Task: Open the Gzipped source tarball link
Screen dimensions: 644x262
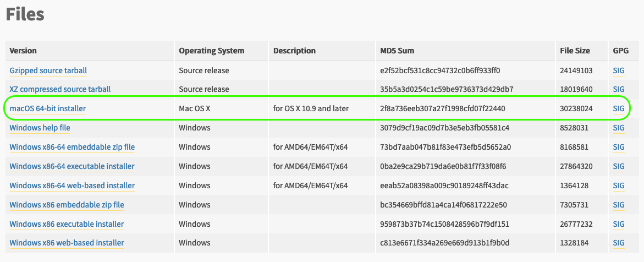Action: click(x=48, y=70)
